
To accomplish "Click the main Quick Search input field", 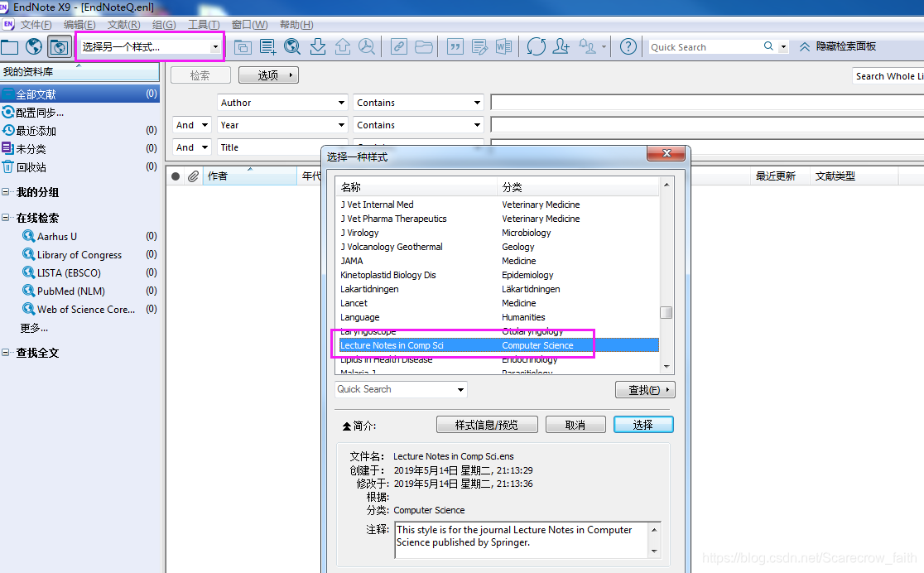I will 706,46.
